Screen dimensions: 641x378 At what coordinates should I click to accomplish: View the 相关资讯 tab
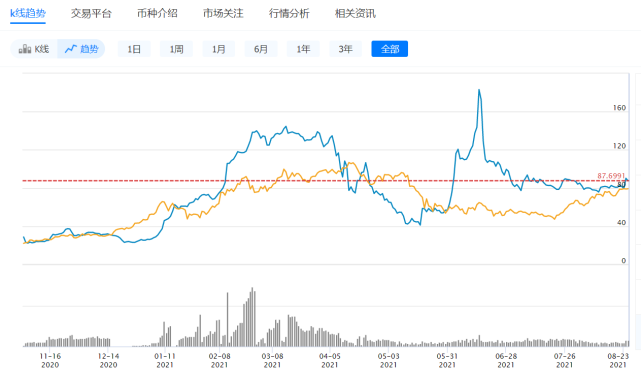355,14
